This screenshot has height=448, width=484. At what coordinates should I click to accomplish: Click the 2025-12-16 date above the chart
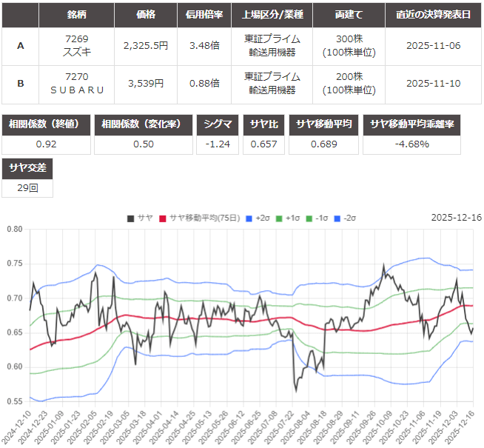(x=456, y=218)
